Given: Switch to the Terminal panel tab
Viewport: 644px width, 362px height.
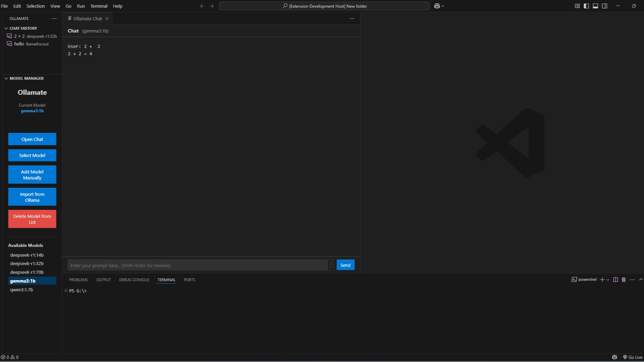Looking at the screenshot, I should pos(166,280).
